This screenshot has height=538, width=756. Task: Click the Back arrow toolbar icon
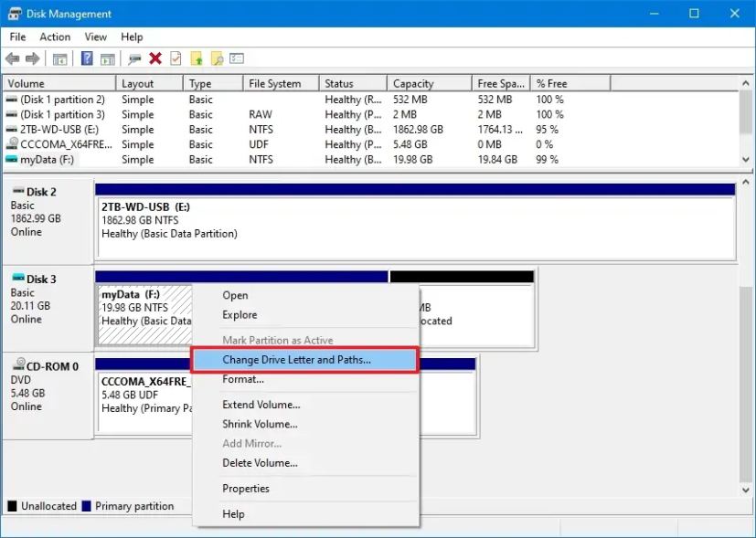point(13,58)
